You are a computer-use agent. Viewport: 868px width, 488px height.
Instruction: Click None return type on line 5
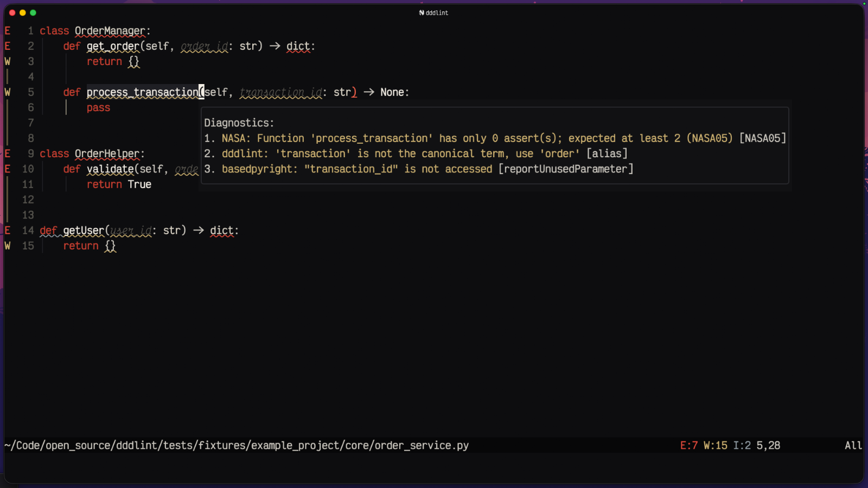392,92
